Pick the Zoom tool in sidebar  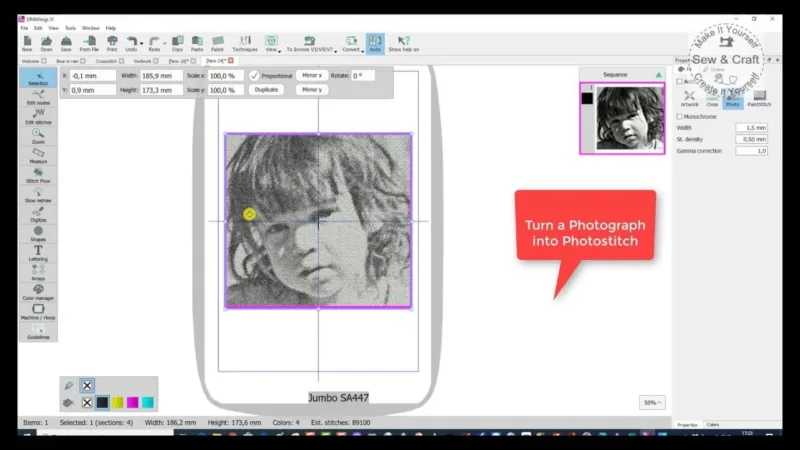[38, 136]
